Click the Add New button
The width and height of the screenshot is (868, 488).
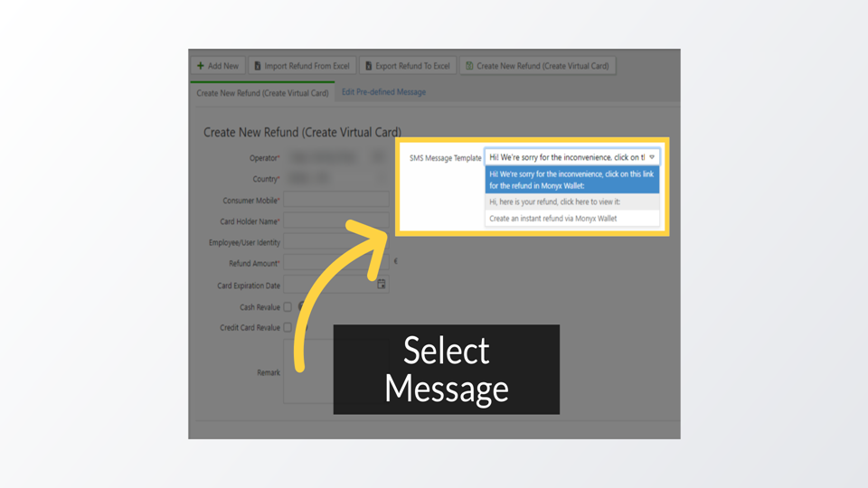point(218,66)
